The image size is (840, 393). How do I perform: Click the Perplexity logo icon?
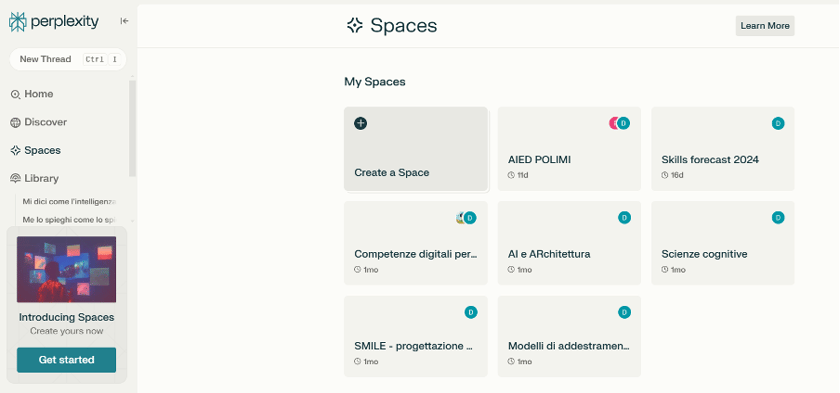(17, 21)
